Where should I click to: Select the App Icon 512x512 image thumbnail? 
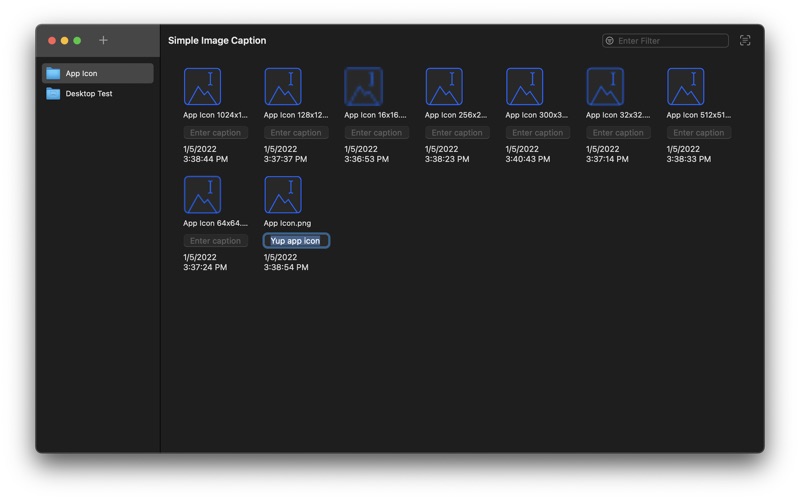686,87
